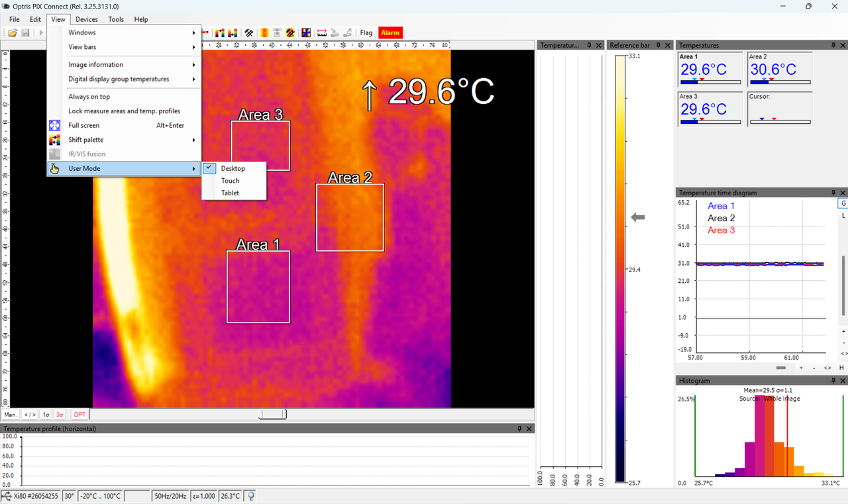Select the Desktop user mode option
This screenshot has width=848, height=504.
(x=234, y=168)
